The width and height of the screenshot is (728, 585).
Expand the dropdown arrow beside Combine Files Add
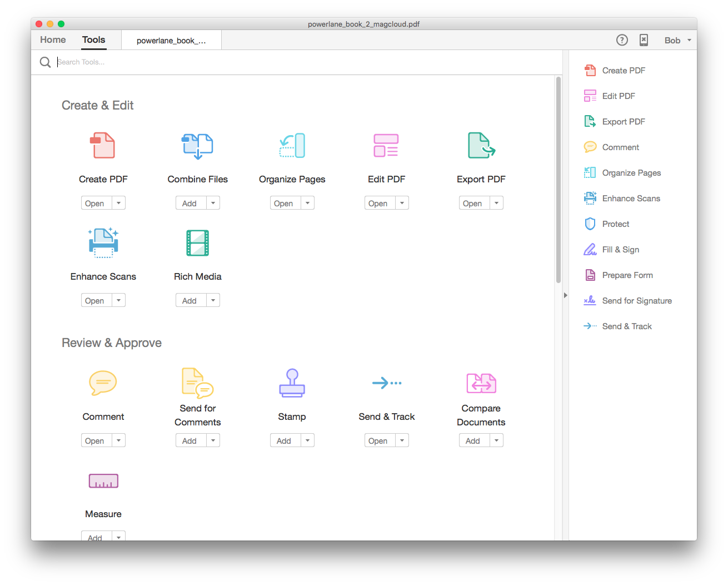[x=213, y=203]
